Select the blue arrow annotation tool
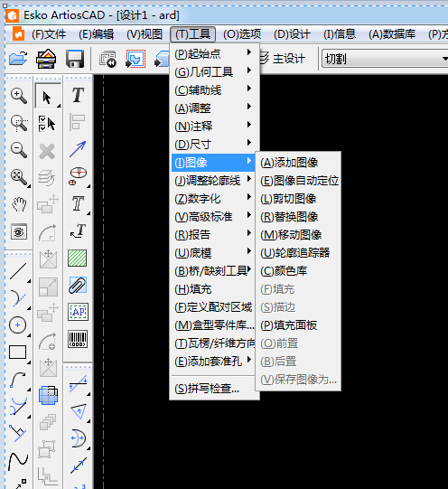 [x=78, y=149]
